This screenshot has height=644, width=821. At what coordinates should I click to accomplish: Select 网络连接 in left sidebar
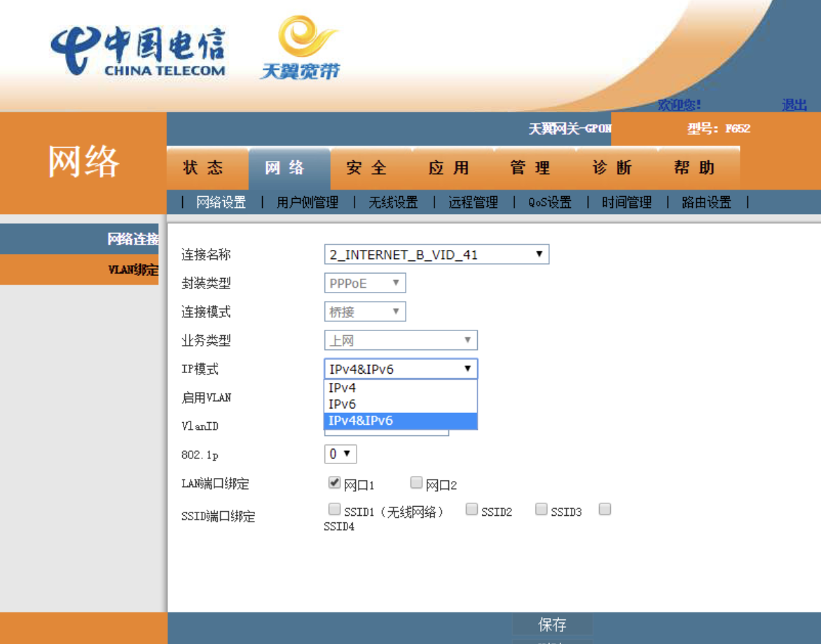pos(79,239)
